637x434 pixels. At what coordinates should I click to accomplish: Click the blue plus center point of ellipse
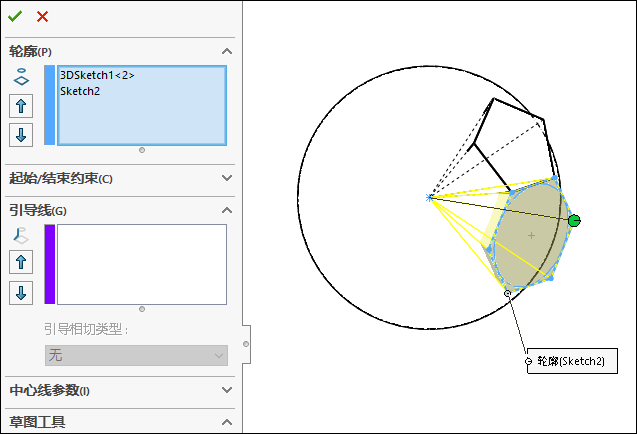coord(531,236)
